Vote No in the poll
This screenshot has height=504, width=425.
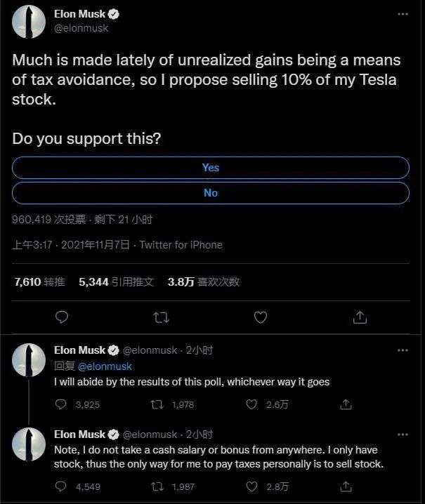(x=211, y=193)
